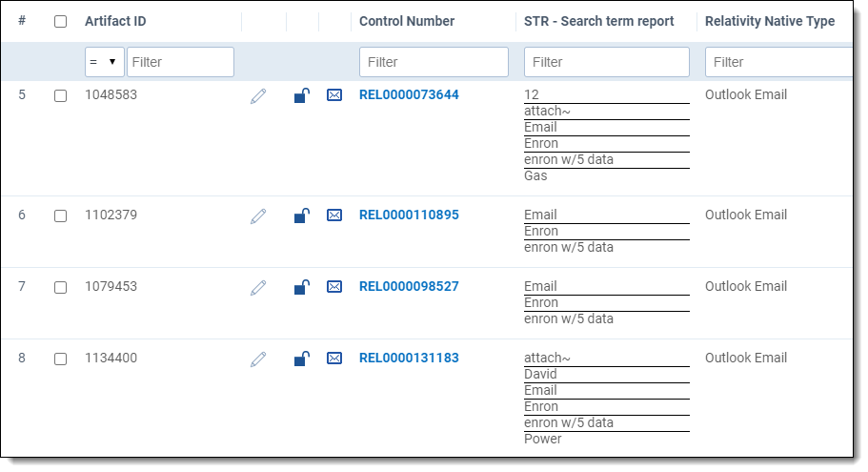Screen dimensions: 868x472
Task: Click the STR - Search term report header
Action: (598, 21)
